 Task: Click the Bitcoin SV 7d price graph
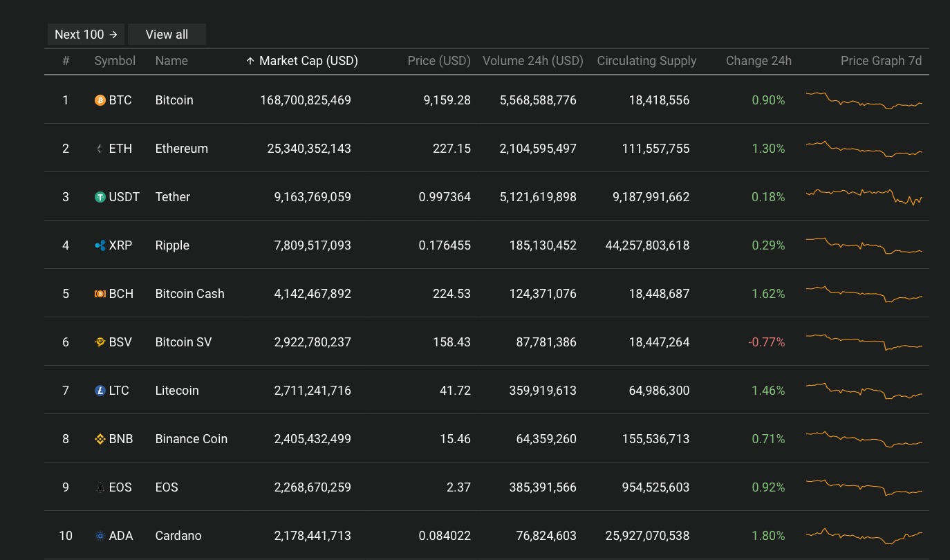coord(864,342)
